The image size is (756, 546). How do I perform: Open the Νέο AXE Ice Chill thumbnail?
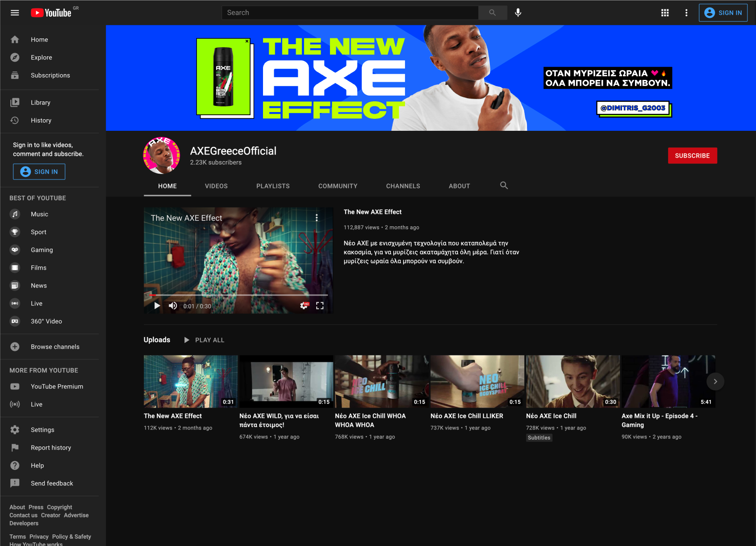click(x=573, y=381)
